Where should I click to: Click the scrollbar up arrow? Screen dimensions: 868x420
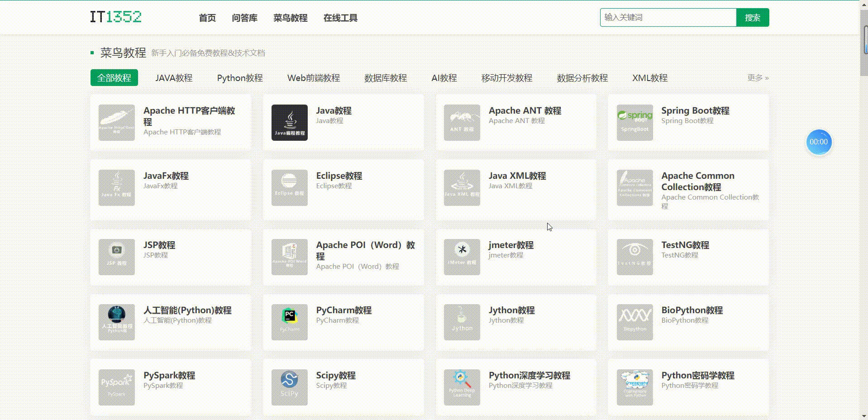click(x=864, y=4)
